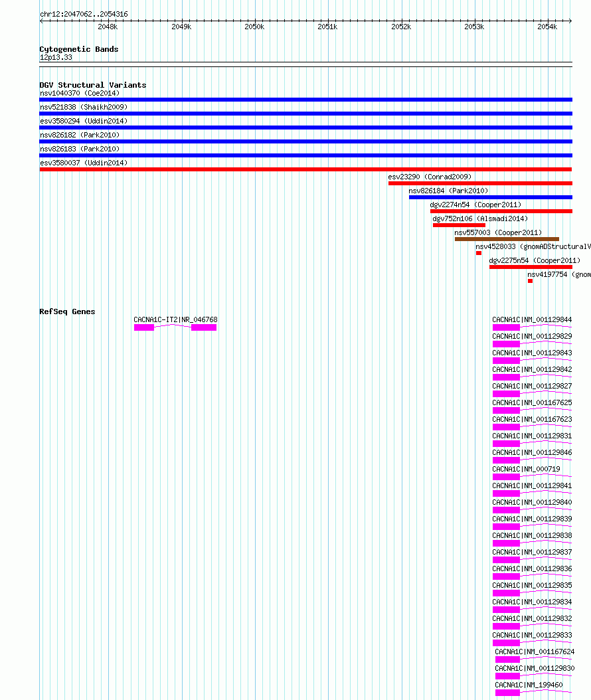Click CACNA1C|NM_000719 transcript label
This screenshot has width=591, height=700.
527,469
